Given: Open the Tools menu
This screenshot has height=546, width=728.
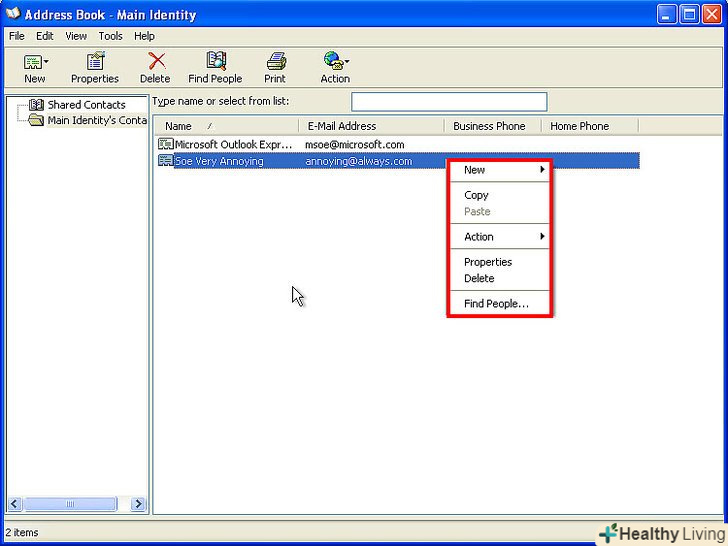Looking at the screenshot, I should point(110,36).
